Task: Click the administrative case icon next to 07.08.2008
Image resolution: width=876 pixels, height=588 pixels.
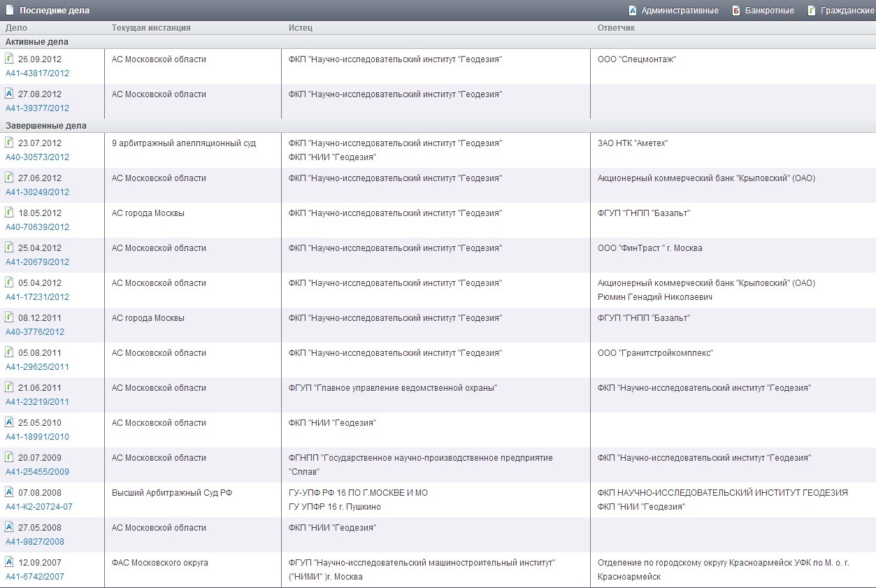Action: point(9,492)
